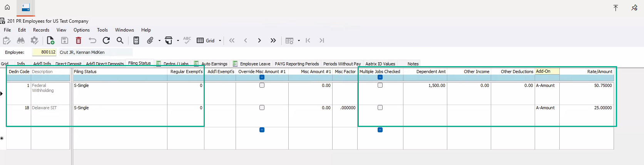Toggle Multiple Jobs Checked checkbox in new row
Screen dimensions: 644x165
click(380, 130)
